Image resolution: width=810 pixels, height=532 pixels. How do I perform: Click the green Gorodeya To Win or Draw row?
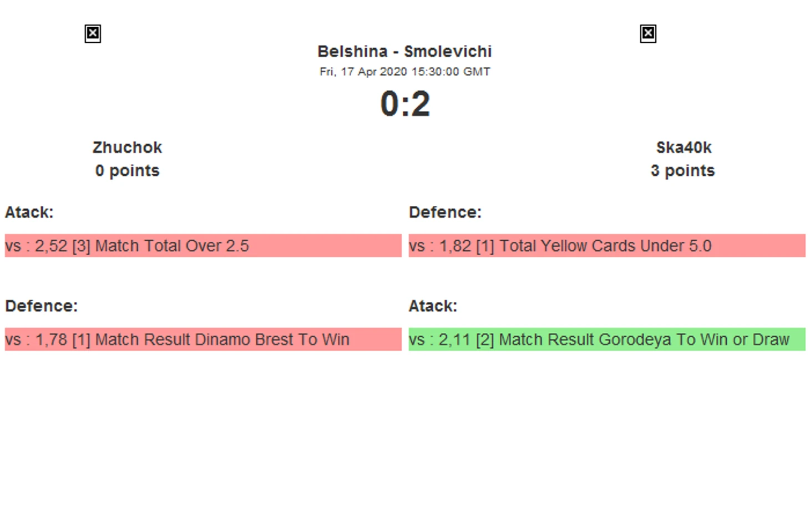coord(607,340)
